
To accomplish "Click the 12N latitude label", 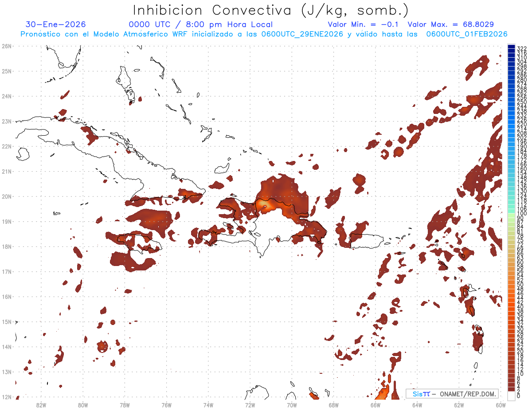I will coord(7,397).
